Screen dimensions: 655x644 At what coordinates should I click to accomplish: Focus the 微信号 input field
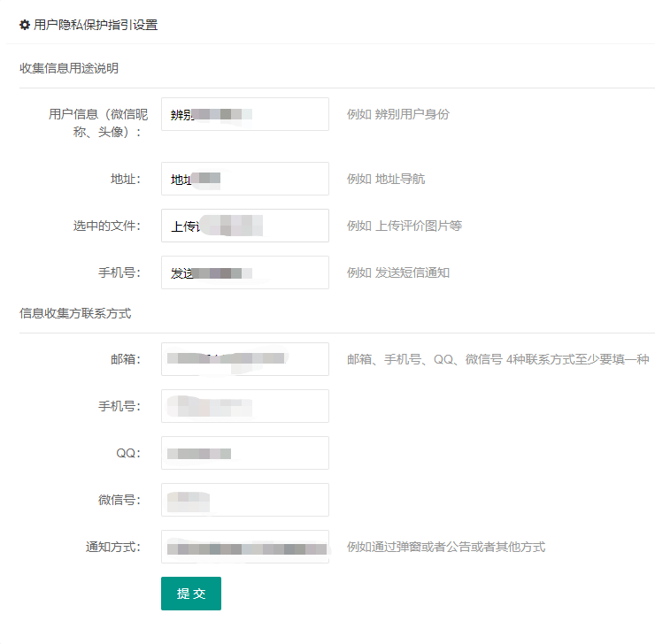tap(245, 500)
